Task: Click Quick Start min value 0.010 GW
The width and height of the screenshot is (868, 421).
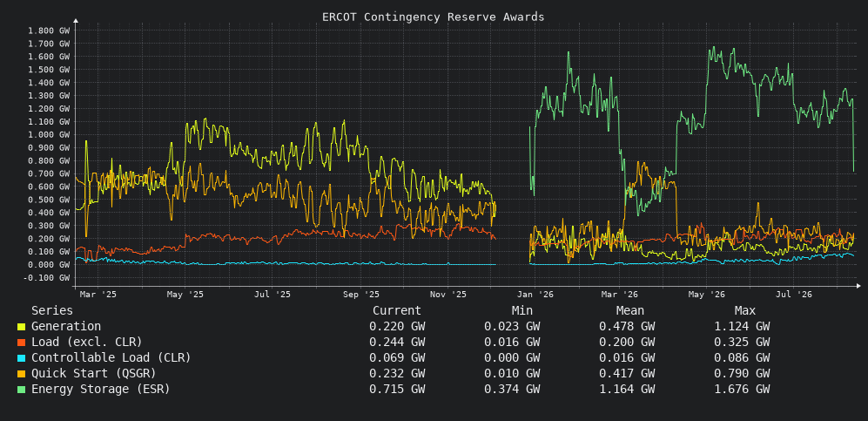Action: click(x=512, y=373)
